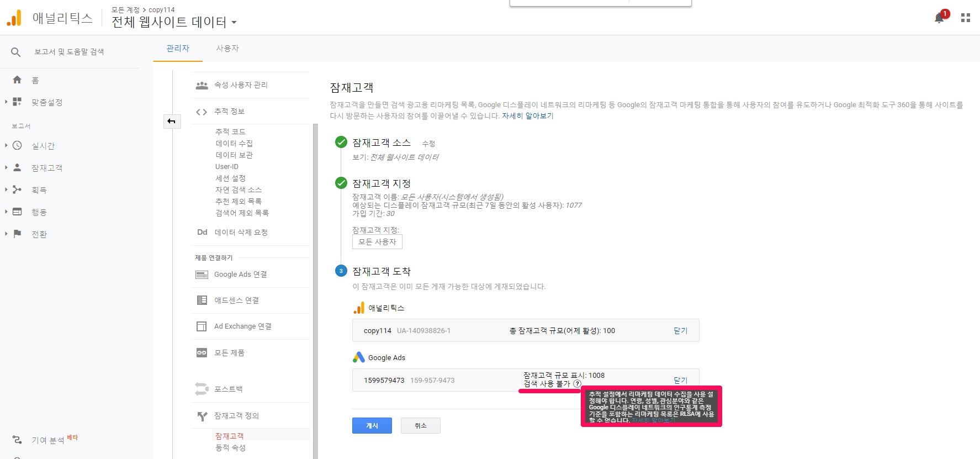Click the search magnifier icon
980x459 pixels.
pyautogui.click(x=16, y=52)
